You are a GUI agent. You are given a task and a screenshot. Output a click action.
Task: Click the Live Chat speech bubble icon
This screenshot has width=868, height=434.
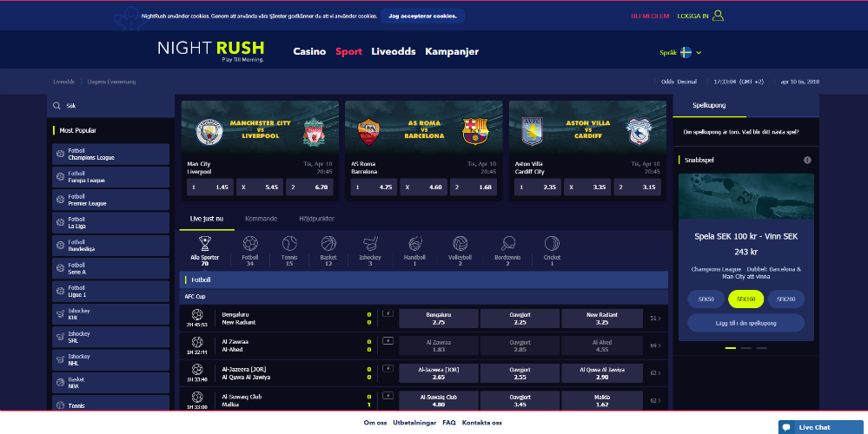pos(786,427)
